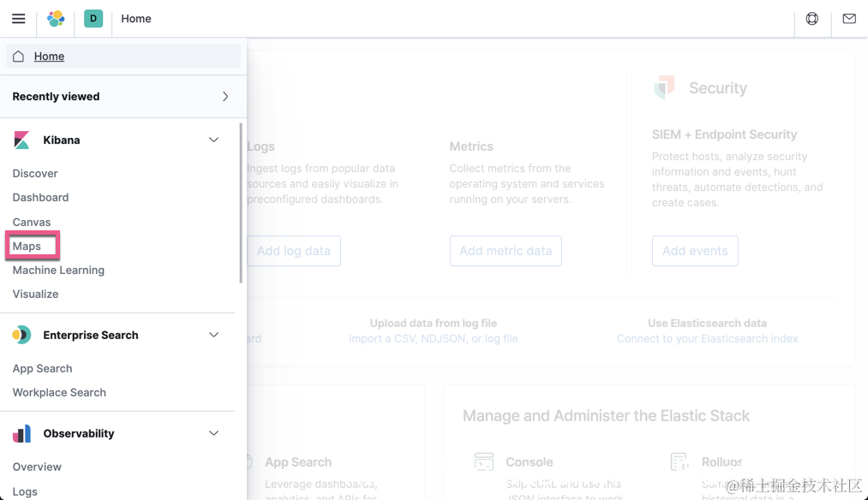This screenshot has width=868, height=500.
Task: Click the side navigation scrollbar
Action: pos(241,202)
